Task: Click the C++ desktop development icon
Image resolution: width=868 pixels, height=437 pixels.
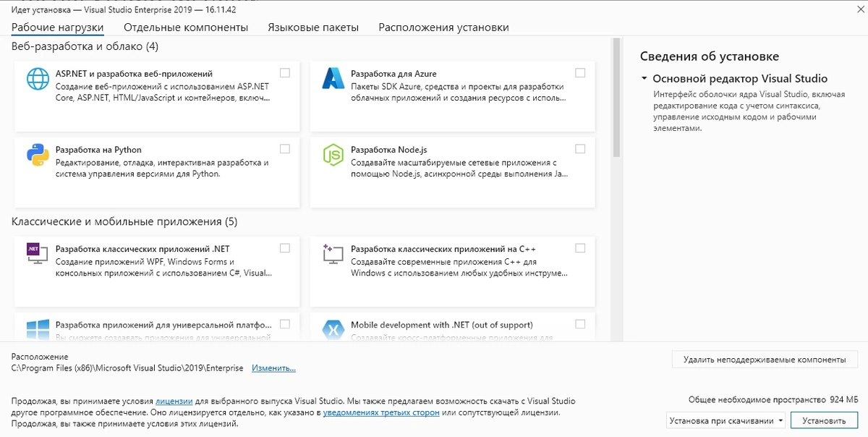Action: tap(333, 254)
